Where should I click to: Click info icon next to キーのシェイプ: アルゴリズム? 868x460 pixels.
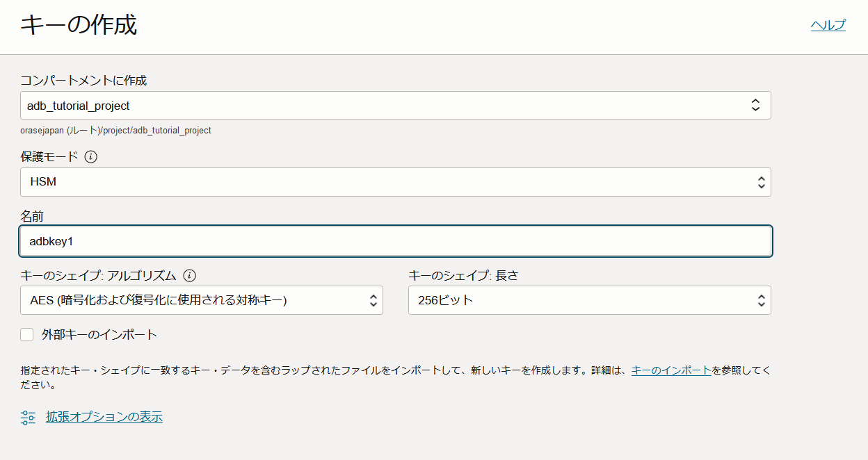click(189, 275)
